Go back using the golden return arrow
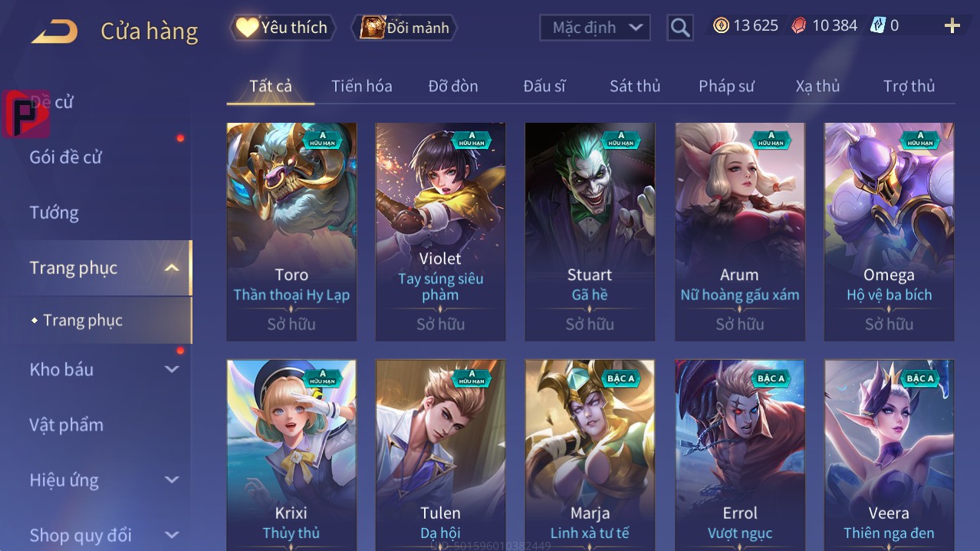 (x=54, y=31)
